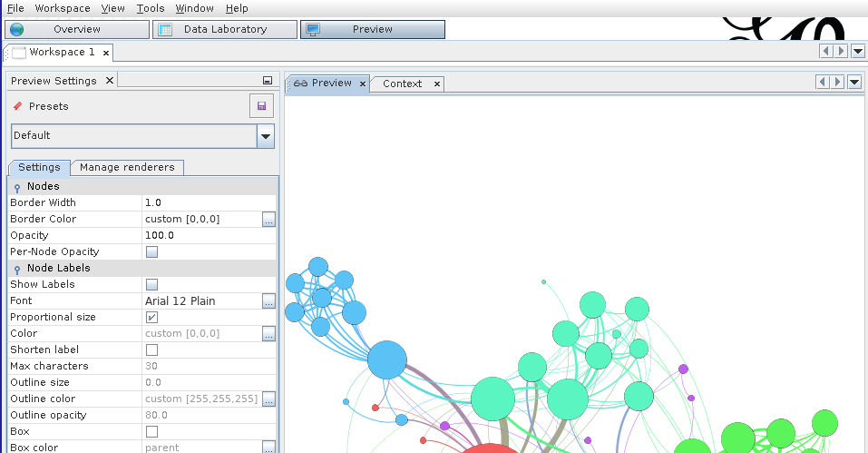
Task: Uncheck Proportional size checkbox
Action: [151, 318]
